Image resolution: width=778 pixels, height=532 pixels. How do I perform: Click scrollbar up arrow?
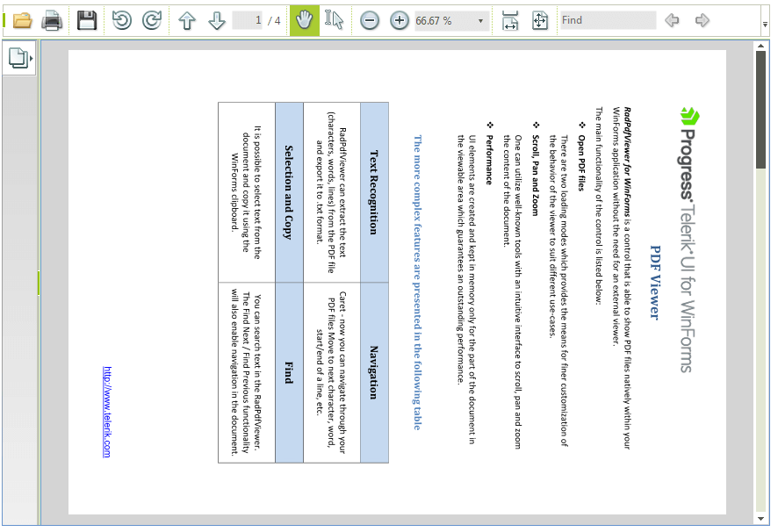pyautogui.click(x=760, y=47)
